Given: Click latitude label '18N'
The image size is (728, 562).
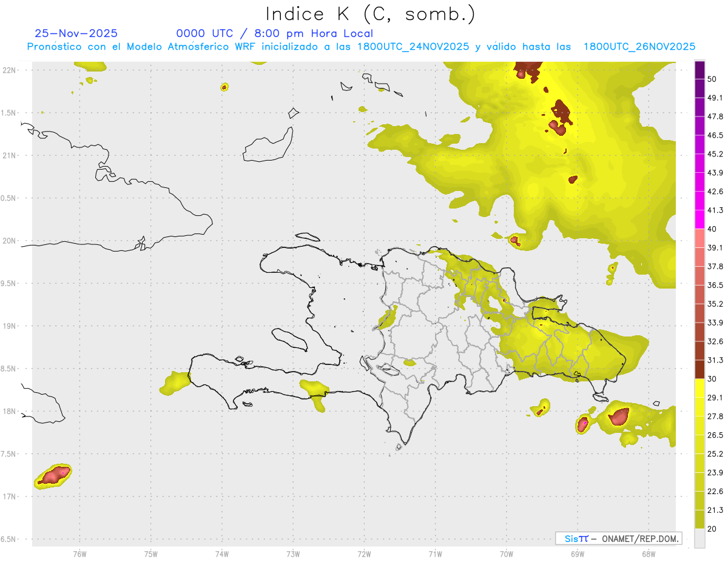Looking at the screenshot, I should [x=9, y=411].
